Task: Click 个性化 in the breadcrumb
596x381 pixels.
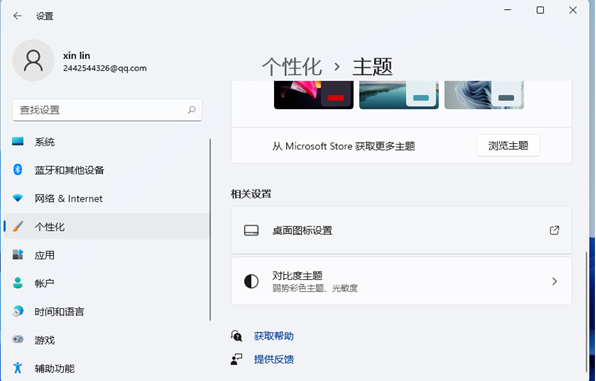Action: point(292,67)
